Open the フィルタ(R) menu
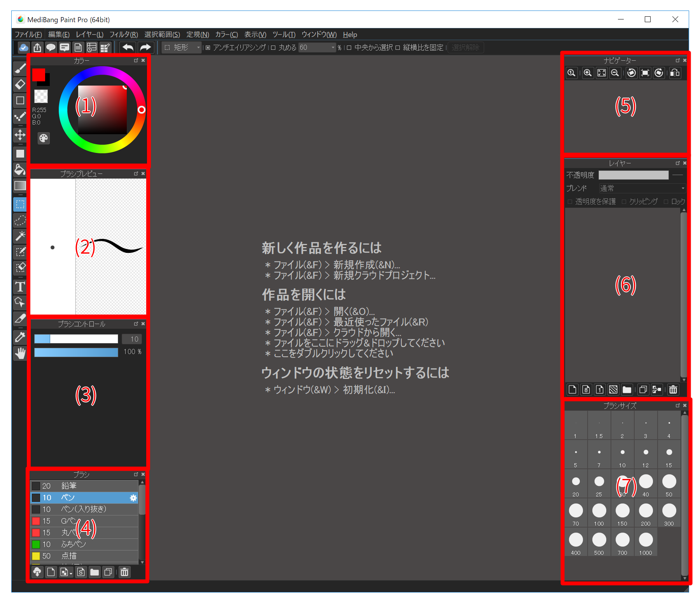The height and width of the screenshot is (603, 700). 124,35
